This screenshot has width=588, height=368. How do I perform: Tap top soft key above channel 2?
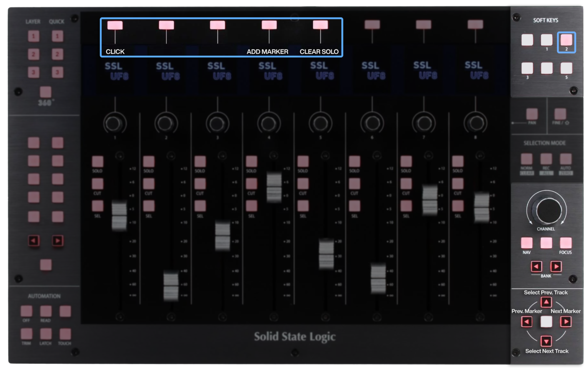click(166, 25)
